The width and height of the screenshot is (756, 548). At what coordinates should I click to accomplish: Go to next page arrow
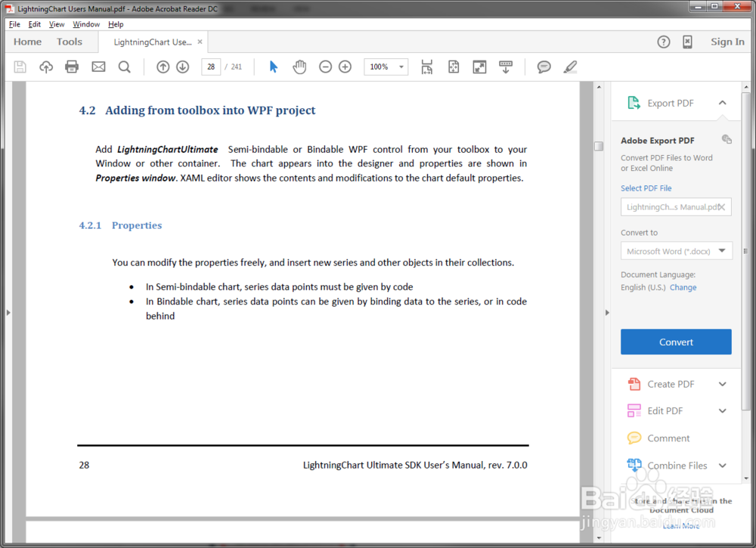point(183,67)
